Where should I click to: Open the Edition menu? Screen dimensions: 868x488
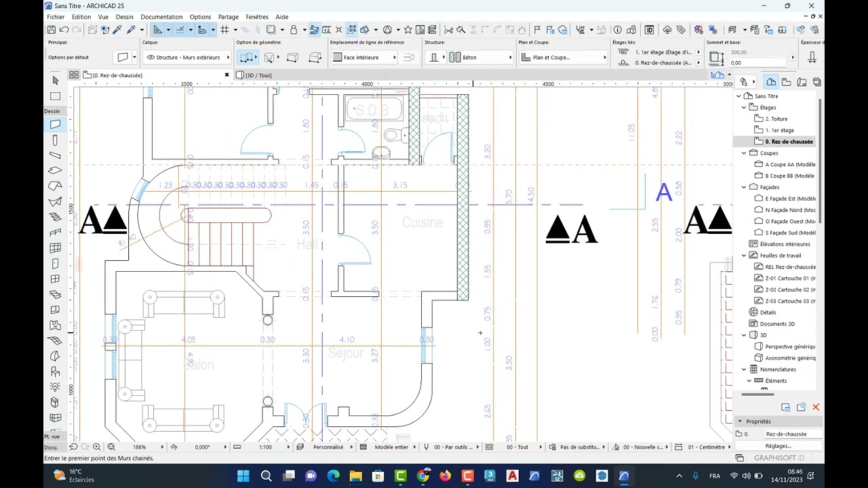(x=81, y=17)
